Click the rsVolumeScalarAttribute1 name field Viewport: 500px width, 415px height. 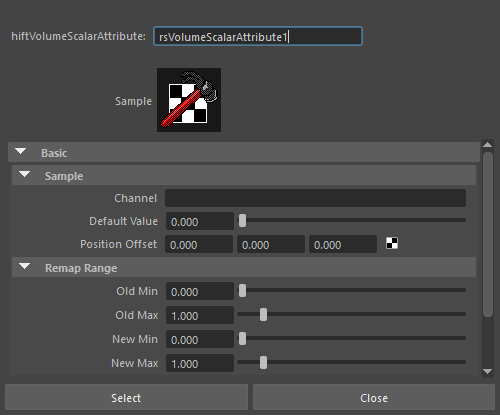click(x=258, y=36)
